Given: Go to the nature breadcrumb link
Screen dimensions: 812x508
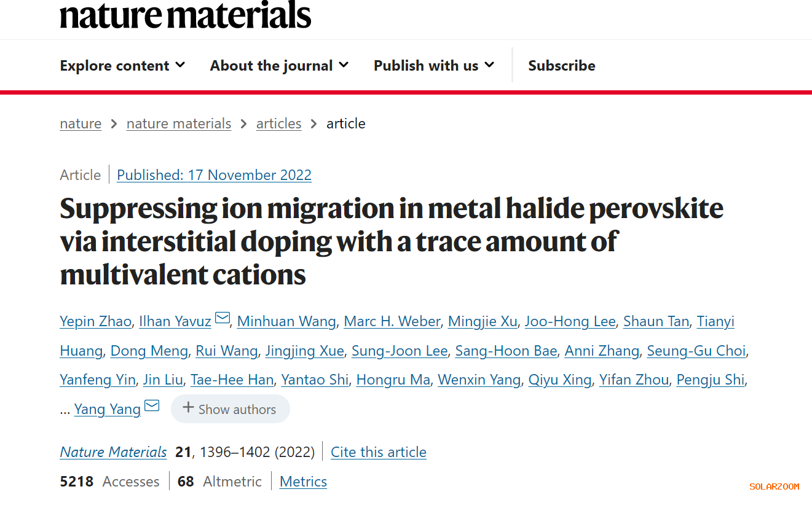Looking at the screenshot, I should point(81,123).
